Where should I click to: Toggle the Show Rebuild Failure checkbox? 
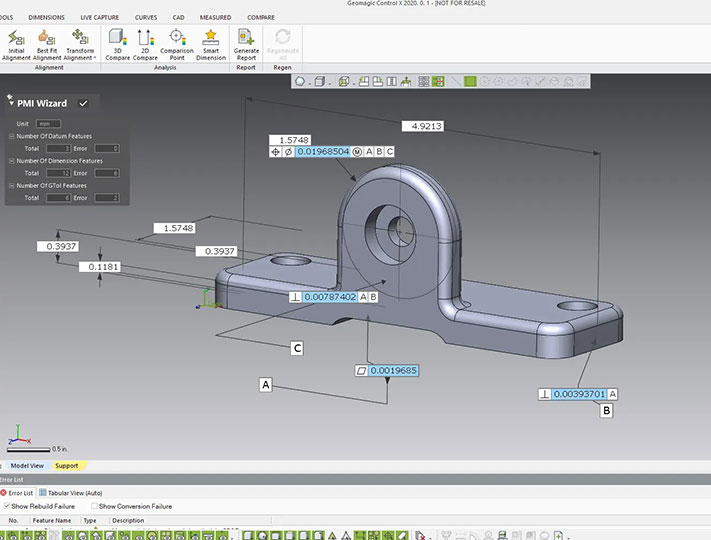(7, 506)
